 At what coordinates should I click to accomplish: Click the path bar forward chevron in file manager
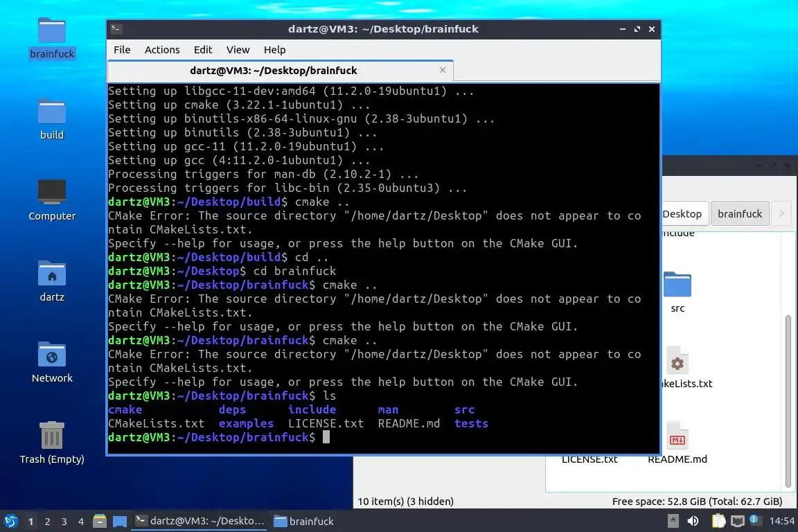(781, 214)
